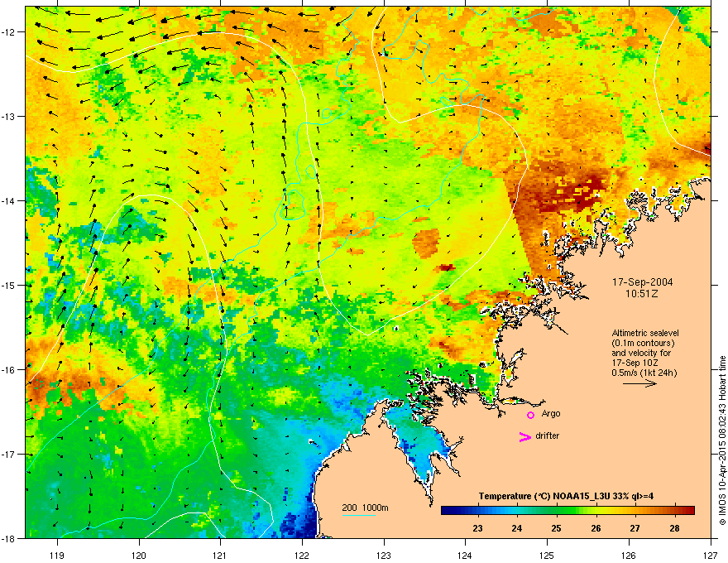Click the latitude label -14
728x563 pixels.
[x=9, y=200]
